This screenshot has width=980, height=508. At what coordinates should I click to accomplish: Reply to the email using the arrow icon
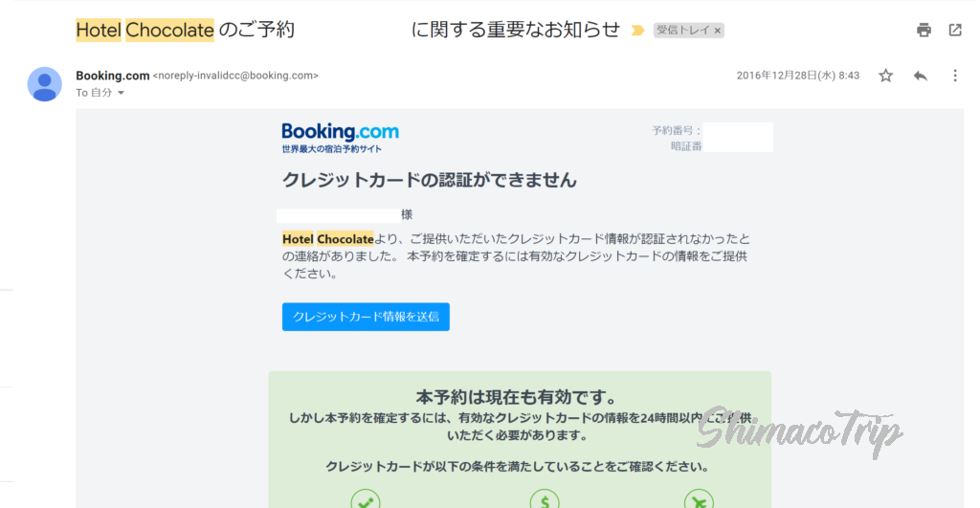[x=921, y=76]
